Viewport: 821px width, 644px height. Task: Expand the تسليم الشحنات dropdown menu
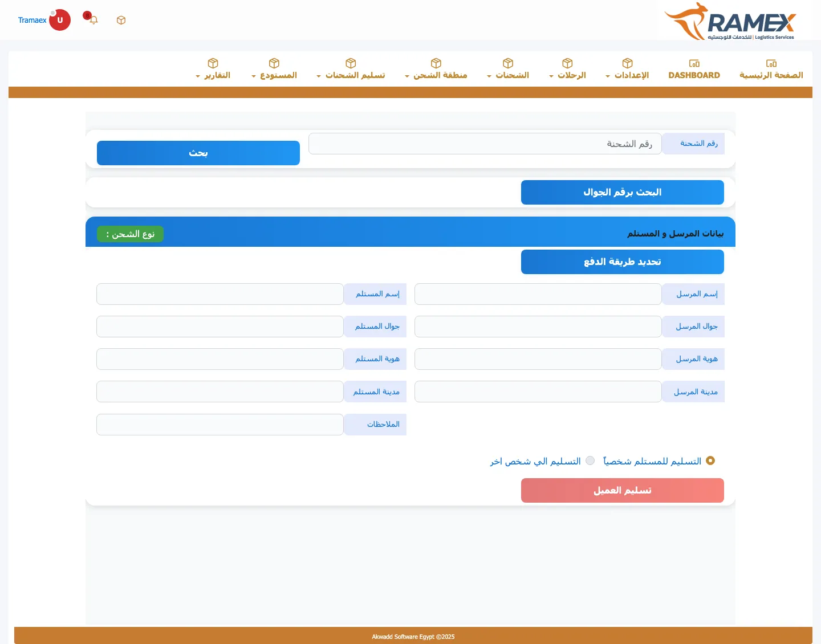[x=351, y=75]
